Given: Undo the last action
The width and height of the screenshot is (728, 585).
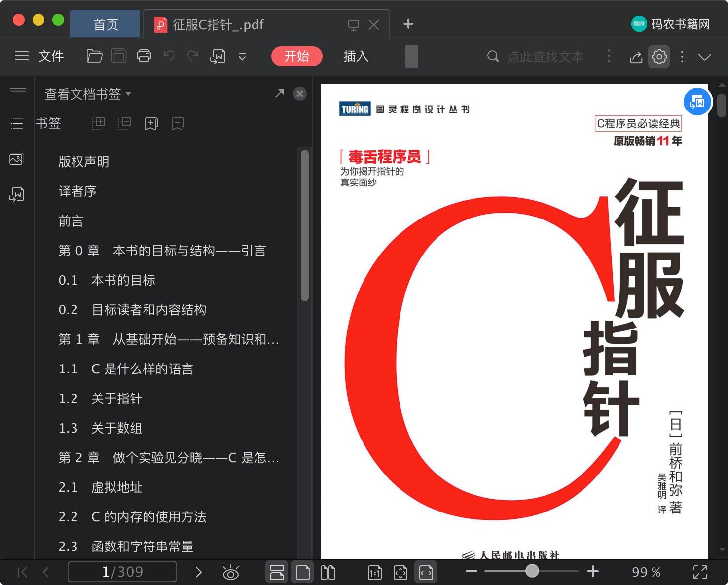Looking at the screenshot, I should point(169,56).
